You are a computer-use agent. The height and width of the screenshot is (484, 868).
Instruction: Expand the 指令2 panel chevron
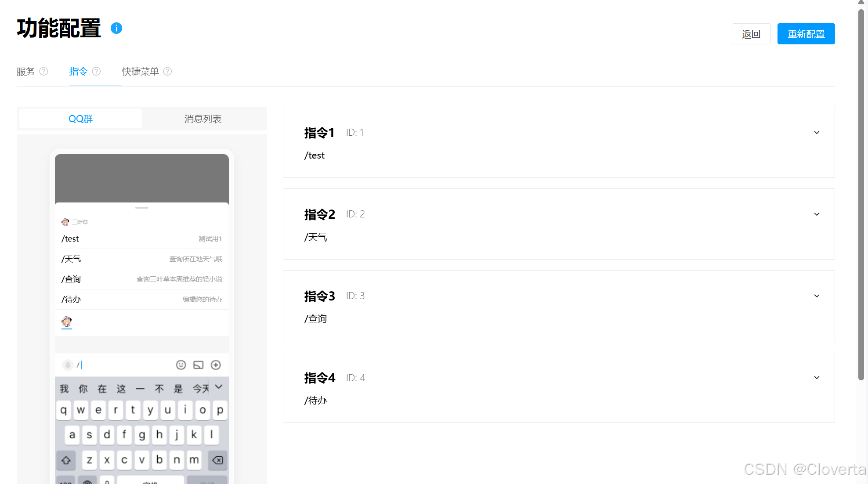[817, 214]
